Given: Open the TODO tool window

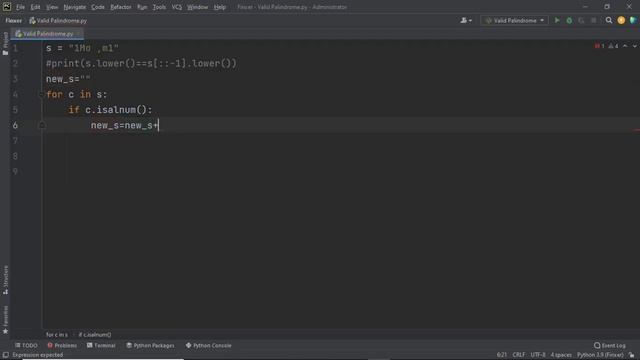Looking at the screenshot, I should [x=26, y=345].
